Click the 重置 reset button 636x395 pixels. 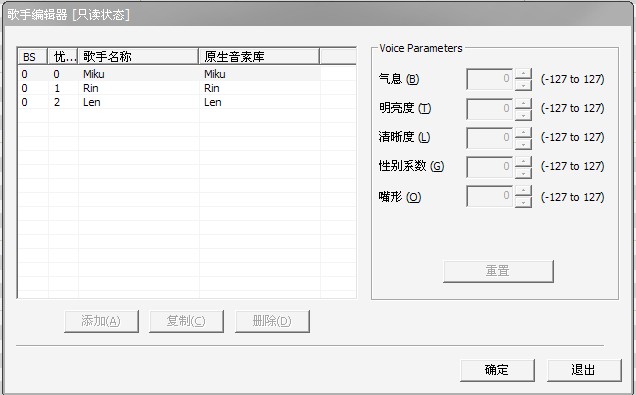(498, 271)
